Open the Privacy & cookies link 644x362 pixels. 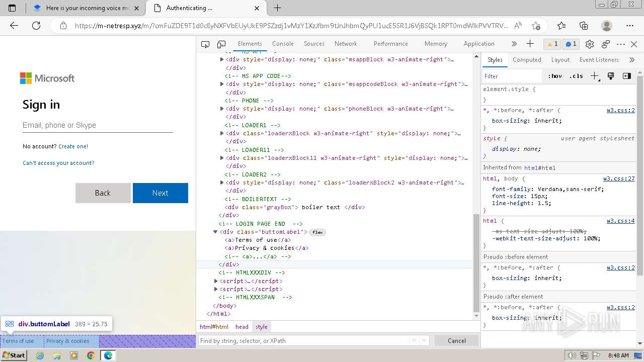point(67,341)
